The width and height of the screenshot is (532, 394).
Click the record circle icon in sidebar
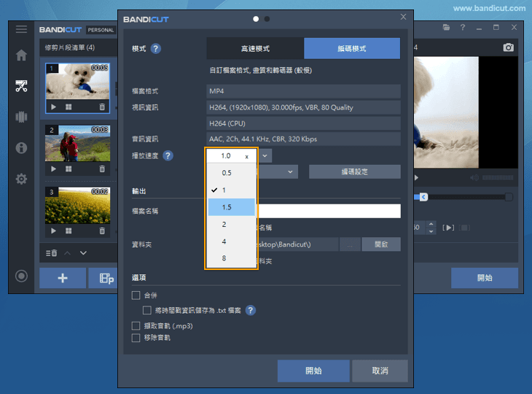coord(21,276)
